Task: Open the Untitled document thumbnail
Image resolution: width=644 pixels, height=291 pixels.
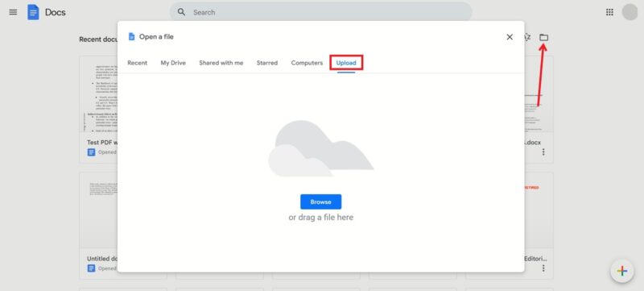Action: click(98, 210)
